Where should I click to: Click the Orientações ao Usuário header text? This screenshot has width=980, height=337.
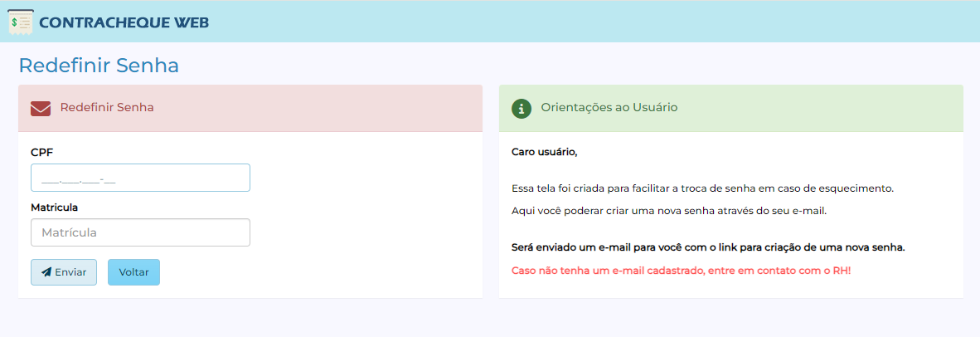coord(609,108)
